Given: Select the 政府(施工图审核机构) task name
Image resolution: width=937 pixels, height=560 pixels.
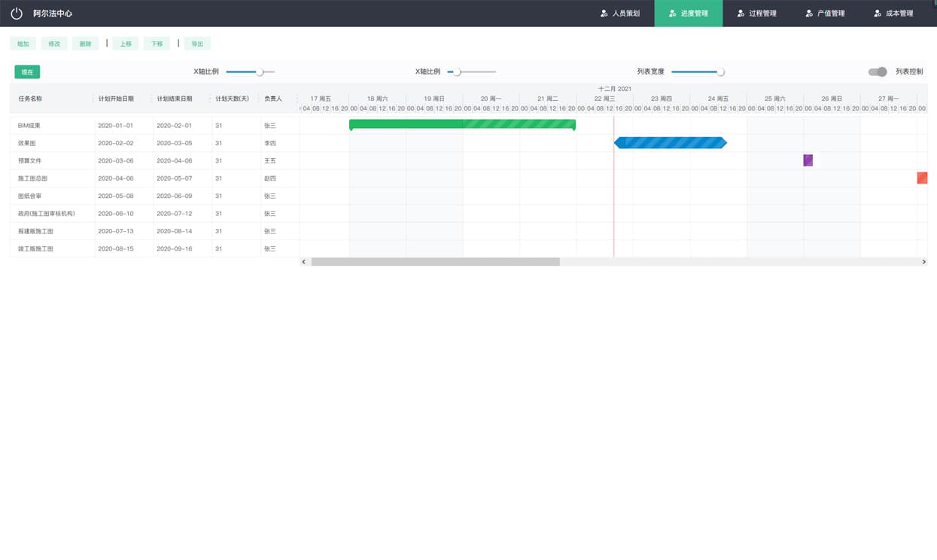Looking at the screenshot, I should coord(47,214).
